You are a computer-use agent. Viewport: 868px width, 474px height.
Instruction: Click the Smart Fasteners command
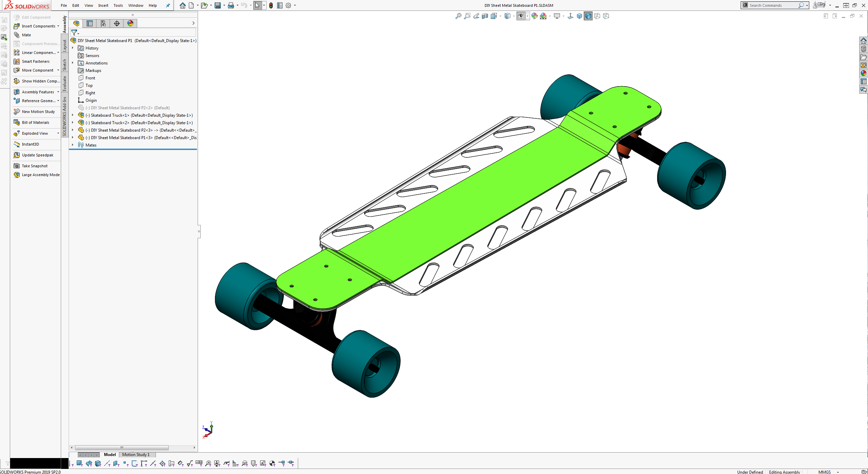[32, 61]
